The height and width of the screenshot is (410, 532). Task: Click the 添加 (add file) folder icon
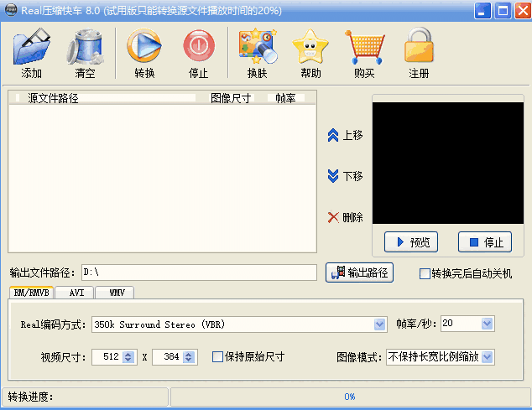click(x=31, y=46)
